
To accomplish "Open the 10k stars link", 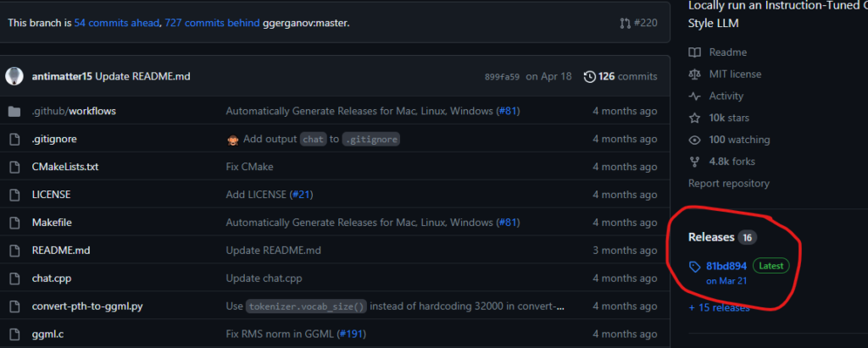I will tap(729, 118).
